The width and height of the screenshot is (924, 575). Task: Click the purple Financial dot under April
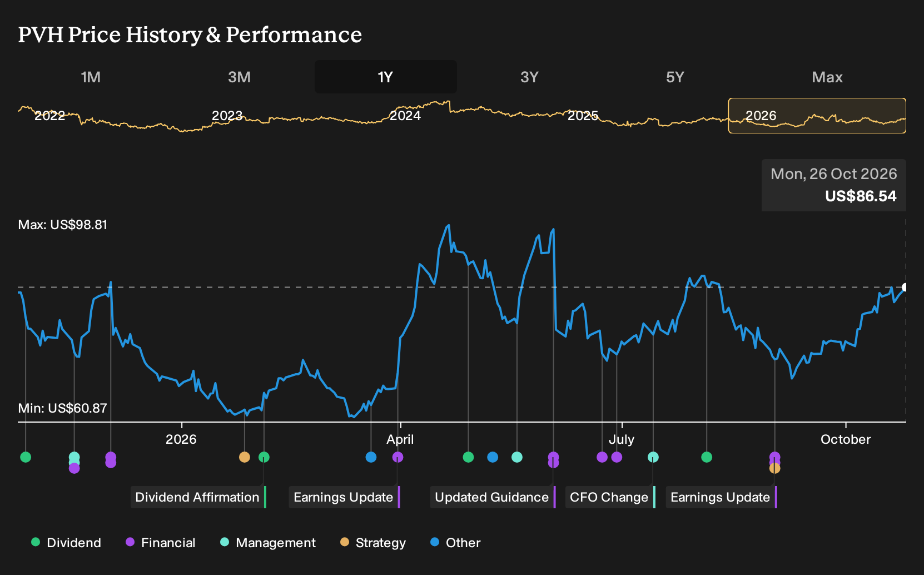tap(398, 457)
